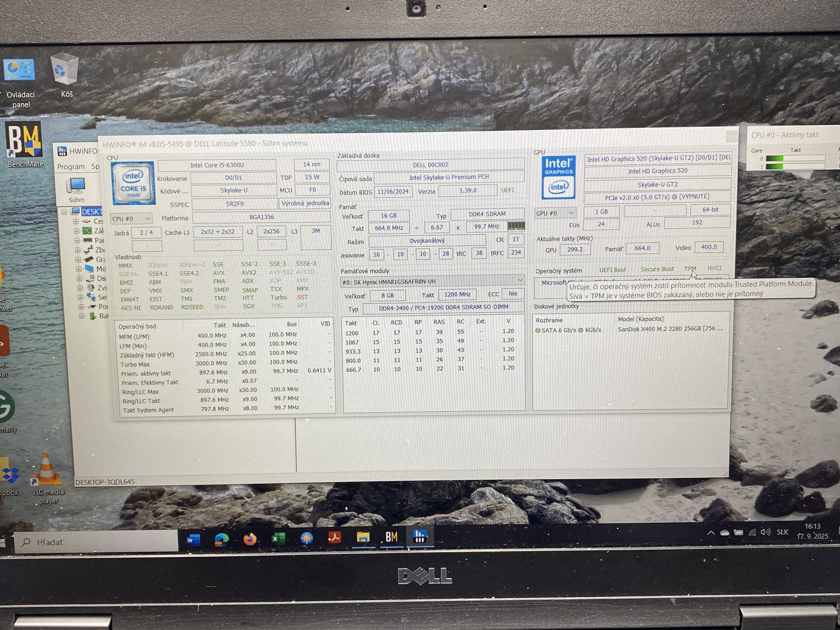Show hidden tray icons chevron
Image resolution: width=840 pixels, height=630 pixels.
711,533
